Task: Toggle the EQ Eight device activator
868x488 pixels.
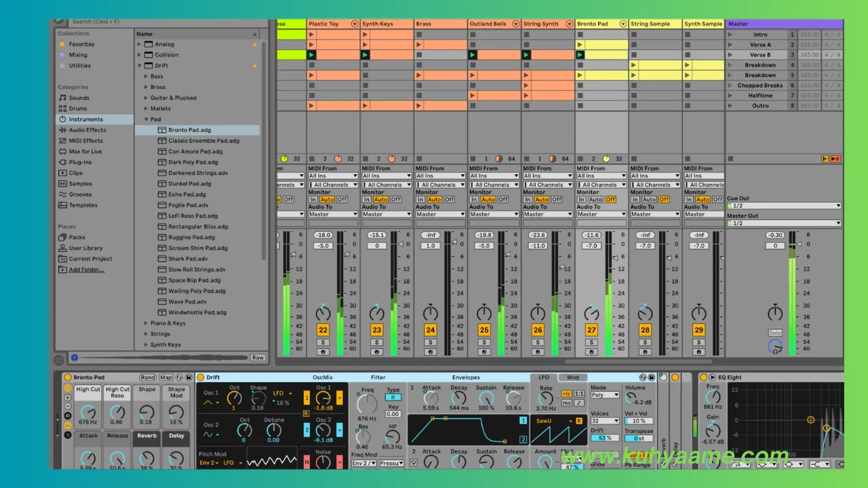Action: click(x=703, y=378)
